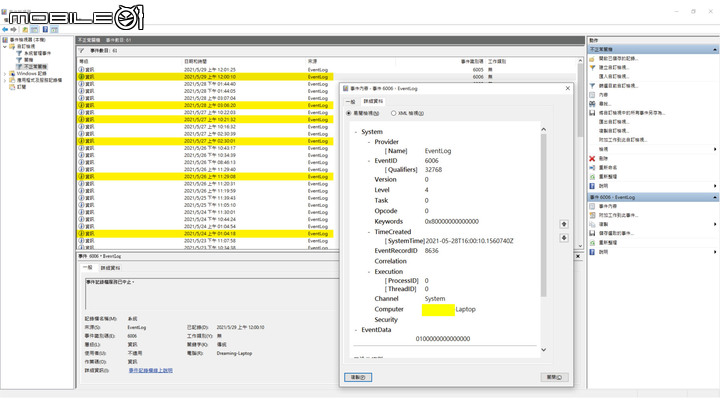Click the Copy button in event dialog
Viewport: 720px width, 405px height.
click(358, 377)
